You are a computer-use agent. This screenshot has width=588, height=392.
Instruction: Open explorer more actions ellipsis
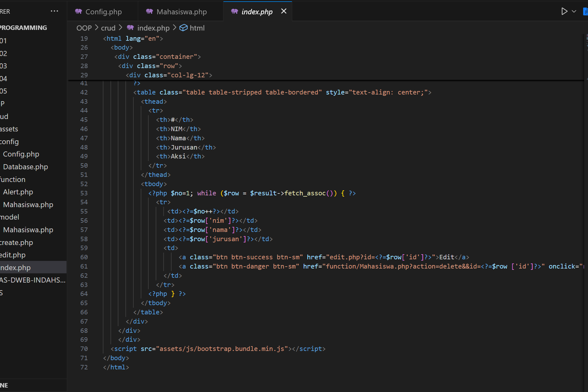pyautogui.click(x=54, y=11)
